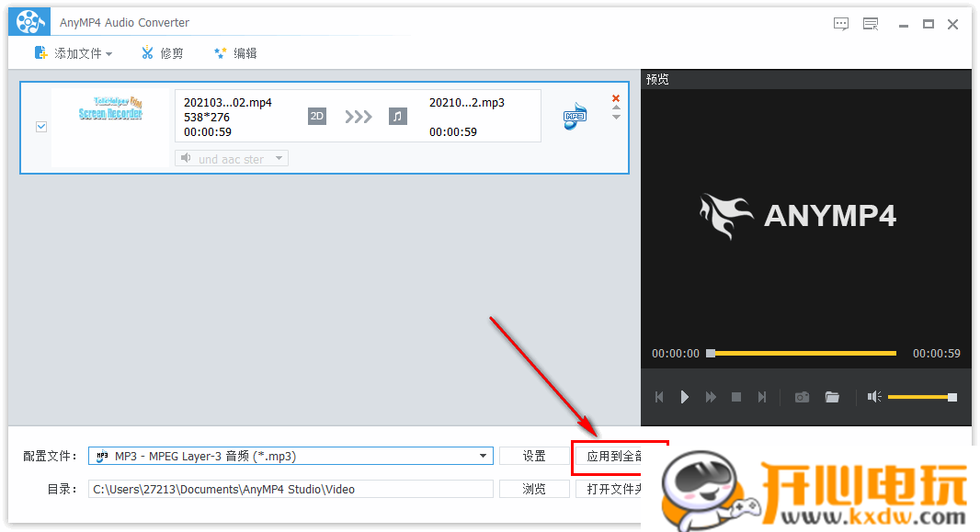Mute the preview with the speaker icon
Image resolution: width=980 pixels, height=532 pixels.
[x=873, y=397]
